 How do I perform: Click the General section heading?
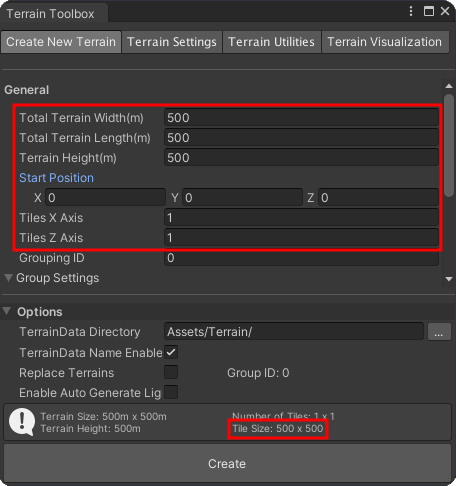27,90
